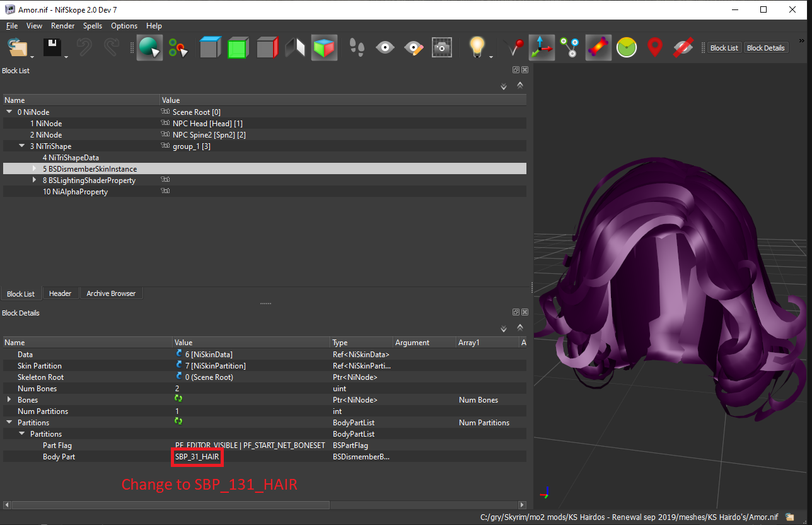Click the Type column header

point(362,343)
